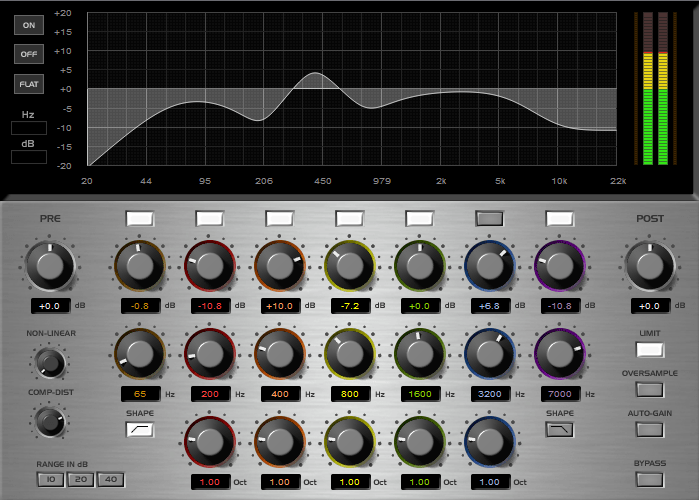Click the 200 Hz band red gain knob
Viewport: 699px width, 500px height.
[x=209, y=265]
